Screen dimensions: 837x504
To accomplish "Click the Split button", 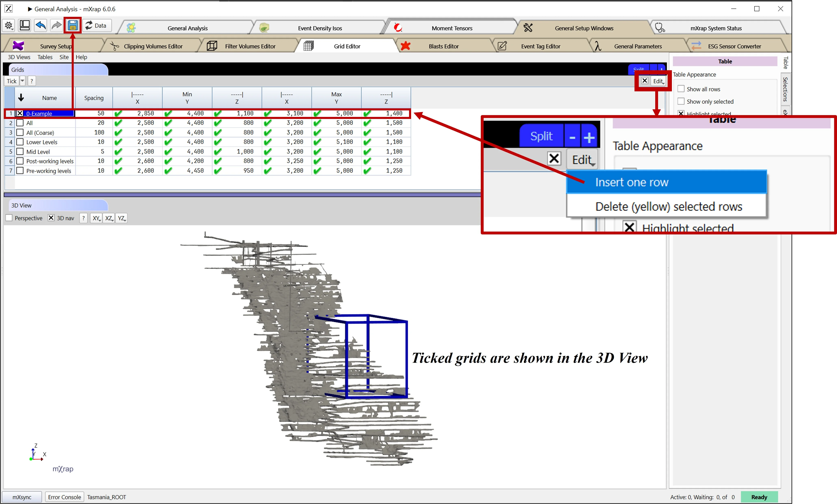I will coord(639,70).
